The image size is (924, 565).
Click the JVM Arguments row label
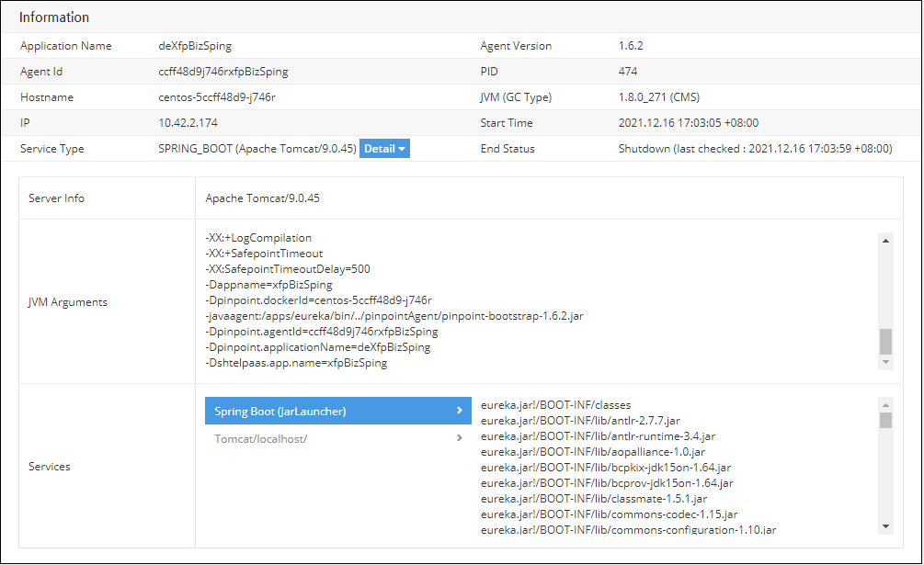coord(68,302)
